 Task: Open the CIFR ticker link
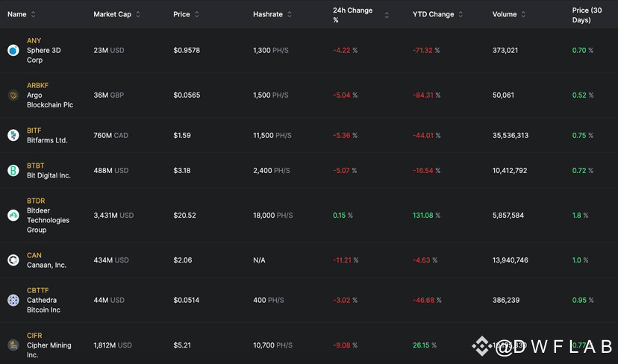pyautogui.click(x=34, y=336)
